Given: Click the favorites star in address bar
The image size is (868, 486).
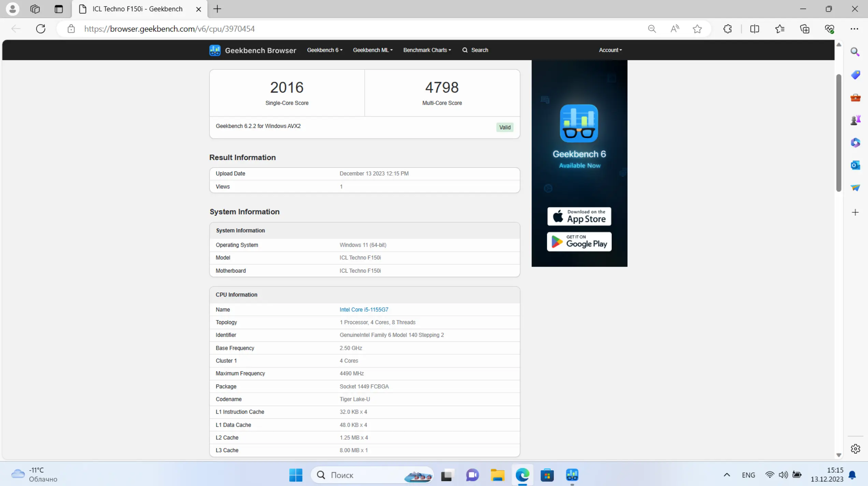Looking at the screenshot, I should pyautogui.click(x=697, y=29).
